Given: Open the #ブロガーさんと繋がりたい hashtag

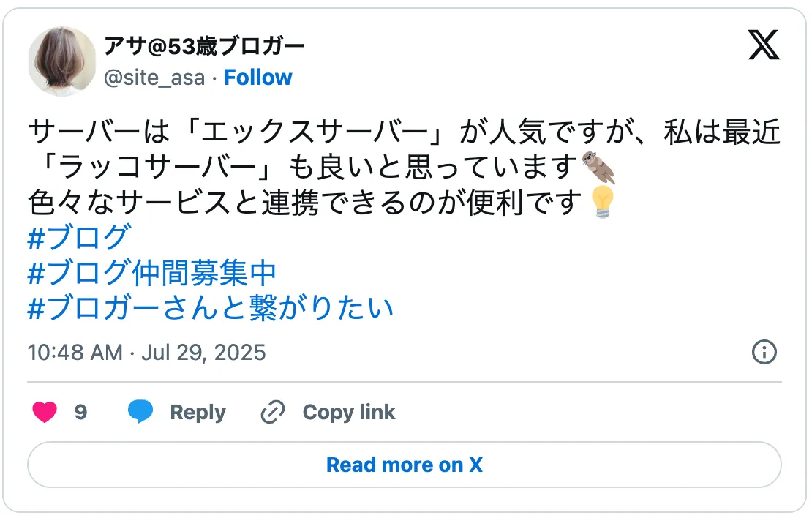Looking at the screenshot, I should [209, 308].
